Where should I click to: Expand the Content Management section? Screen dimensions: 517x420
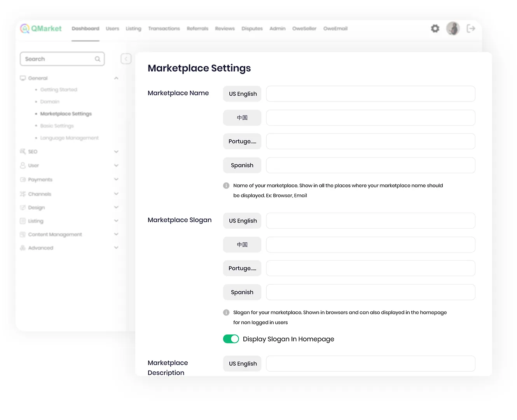coord(116,234)
